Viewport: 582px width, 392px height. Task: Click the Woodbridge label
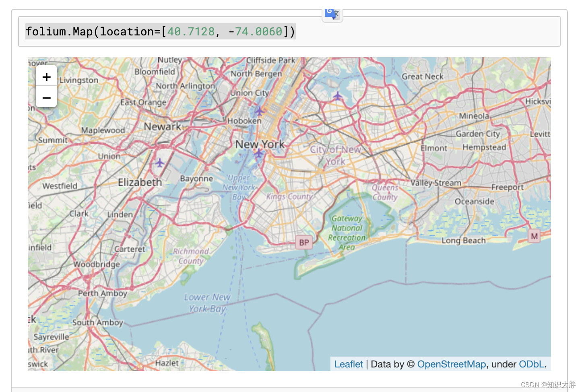coord(97,264)
